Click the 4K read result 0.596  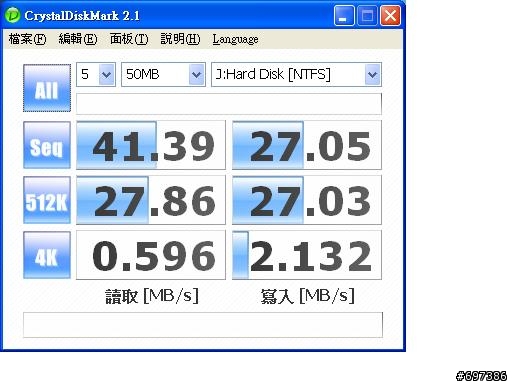[x=151, y=255]
